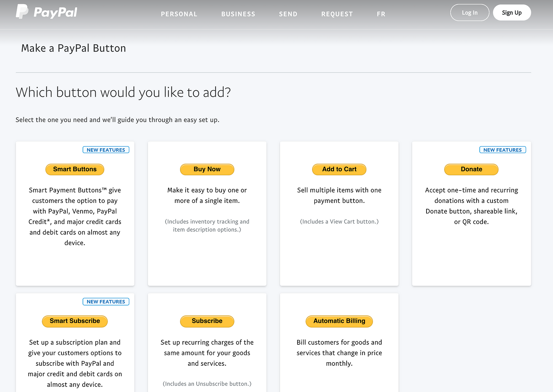The height and width of the screenshot is (392, 553).
Task: Switch language to FR
Action: click(381, 14)
